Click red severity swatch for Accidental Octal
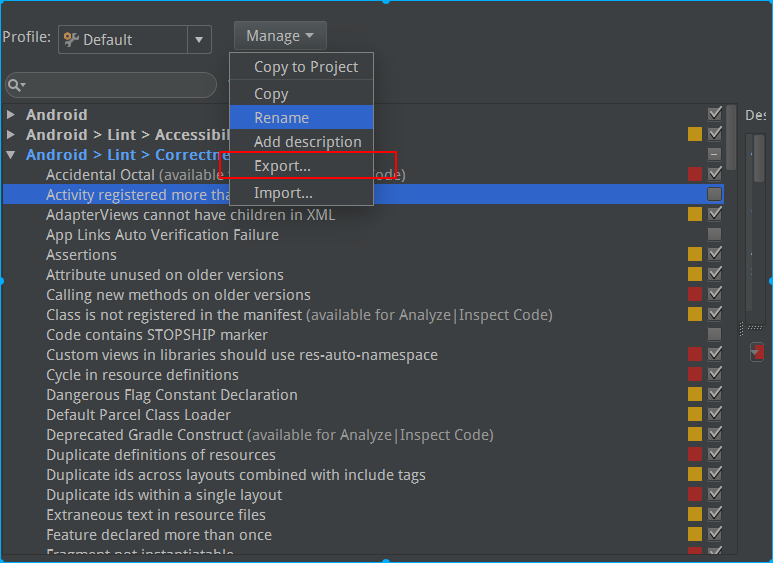The image size is (773, 563). tap(695, 174)
